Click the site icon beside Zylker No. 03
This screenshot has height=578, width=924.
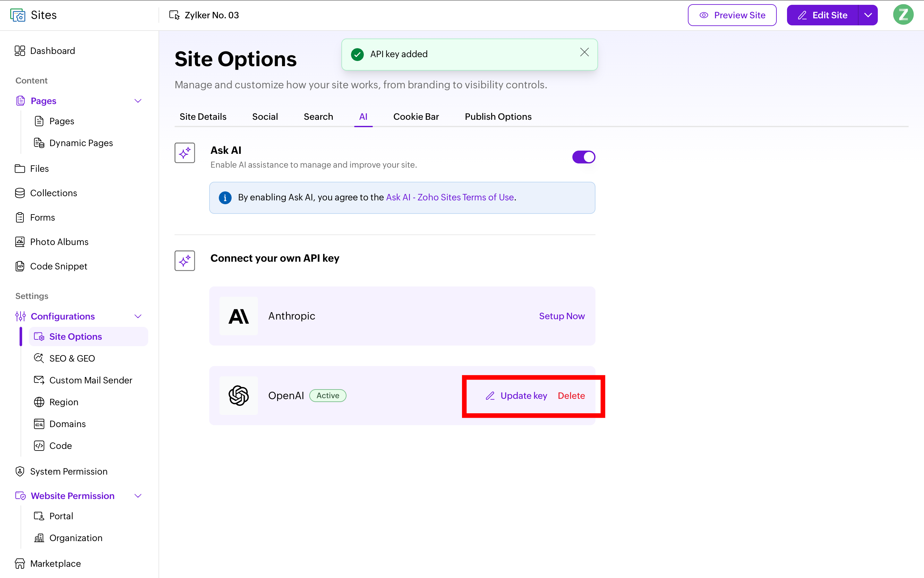tap(175, 15)
